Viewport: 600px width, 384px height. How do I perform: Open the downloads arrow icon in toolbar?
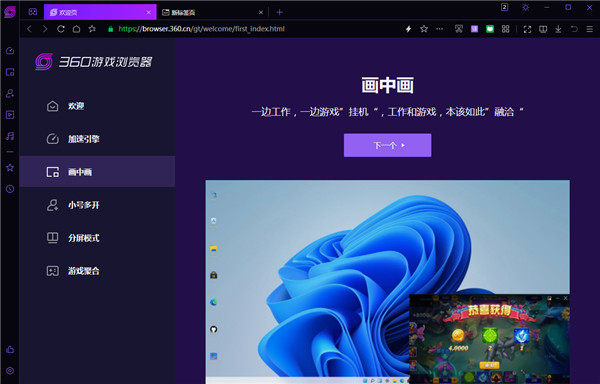click(x=558, y=29)
